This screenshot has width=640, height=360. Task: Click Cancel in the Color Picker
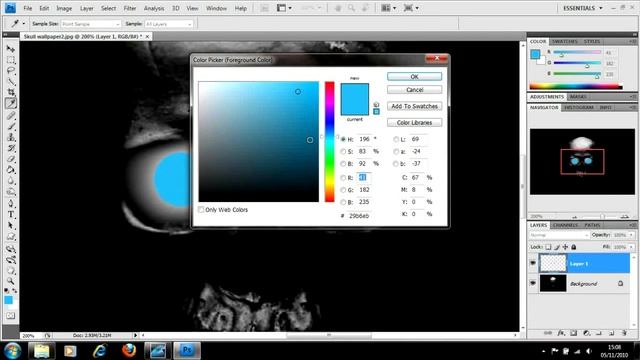tap(414, 89)
